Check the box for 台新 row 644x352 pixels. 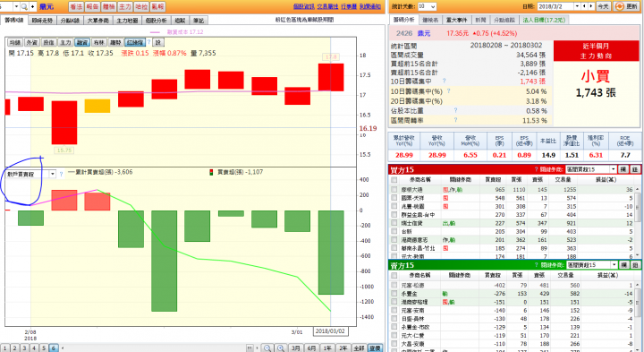(x=394, y=231)
